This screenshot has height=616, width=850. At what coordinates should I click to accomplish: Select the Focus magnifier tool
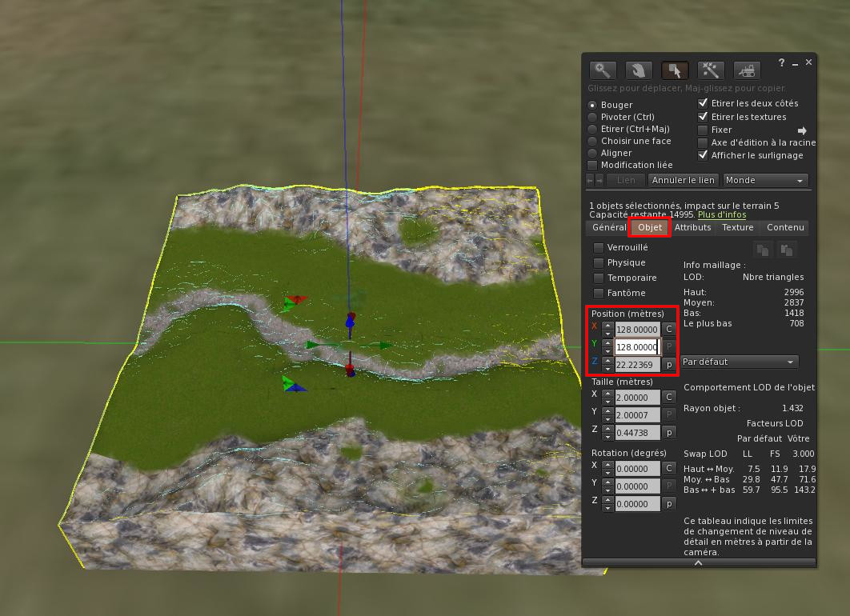pyautogui.click(x=603, y=71)
